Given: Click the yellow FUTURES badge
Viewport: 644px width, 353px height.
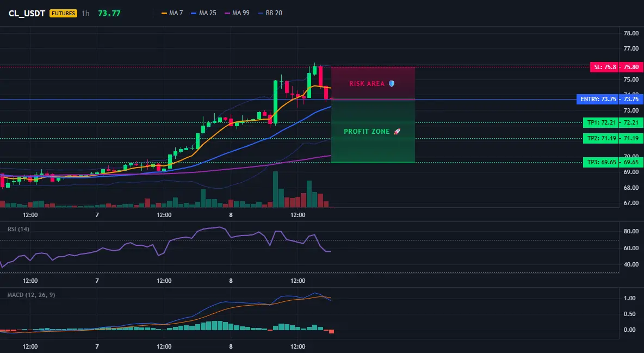Looking at the screenshot, I should 63,13.
